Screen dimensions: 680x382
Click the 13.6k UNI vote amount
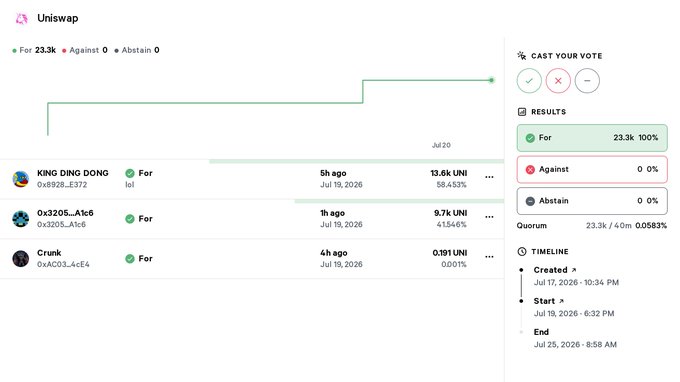point(449,173)
